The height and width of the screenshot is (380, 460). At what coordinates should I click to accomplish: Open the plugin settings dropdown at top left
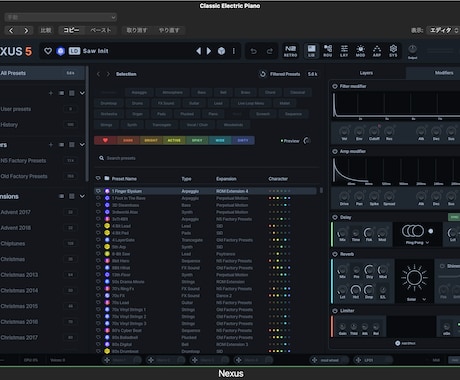tap(61, 17)
